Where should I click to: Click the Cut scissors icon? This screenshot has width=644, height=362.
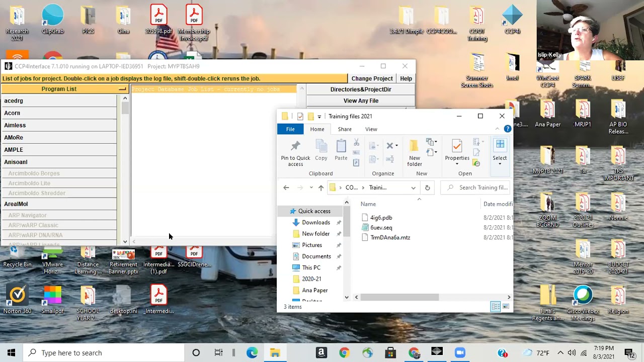(356, 143)
